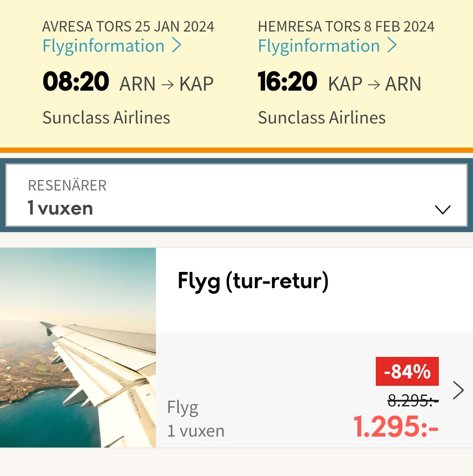The width and height of the screenshot is (473, 476).
Task: Click the 'AVRESA TORS 25 JAN 2024' header
Action: [128, 26]
